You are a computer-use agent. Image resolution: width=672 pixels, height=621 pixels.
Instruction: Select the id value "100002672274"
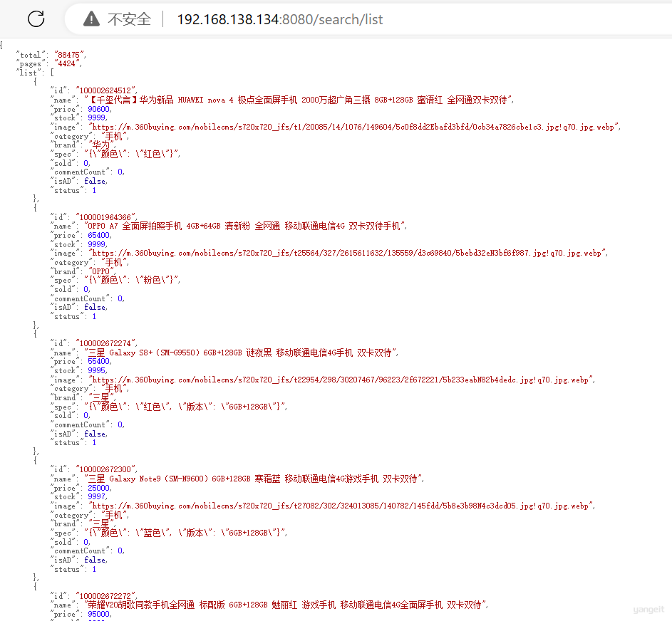pyautogui.click(x=105, y=343)
